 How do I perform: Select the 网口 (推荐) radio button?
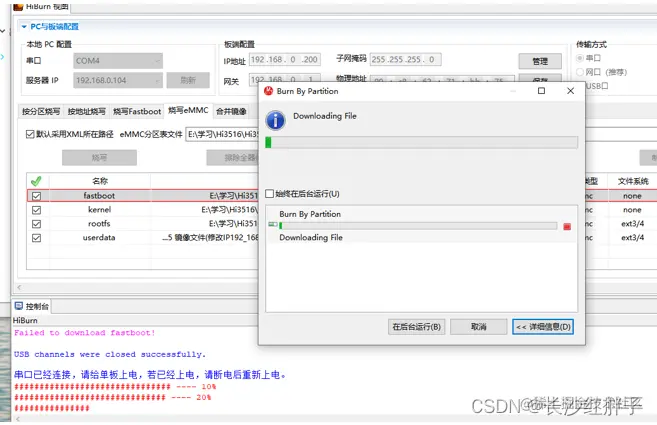580,72
